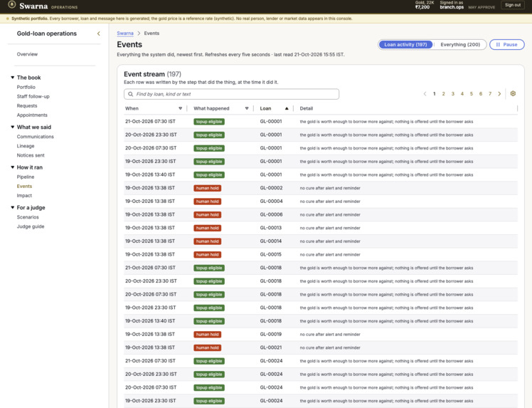Click GL-00001 row dated 19-Oct-2026 13:40
This screenshot has width=532, height=408.
point(321,174)
